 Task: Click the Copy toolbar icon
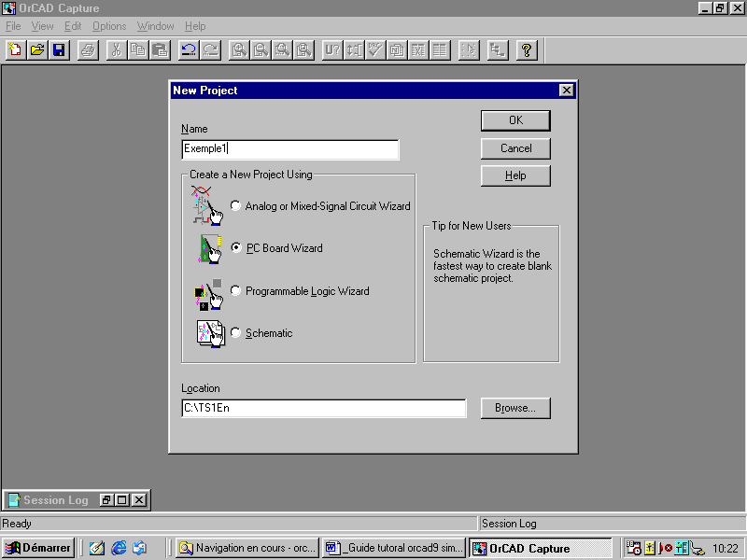tap(138, 50)
